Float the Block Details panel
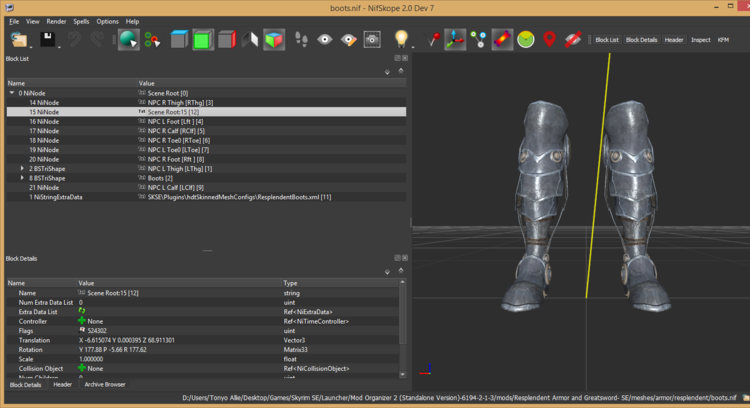This screenshot has width=750, height=408. click(397, 258)
